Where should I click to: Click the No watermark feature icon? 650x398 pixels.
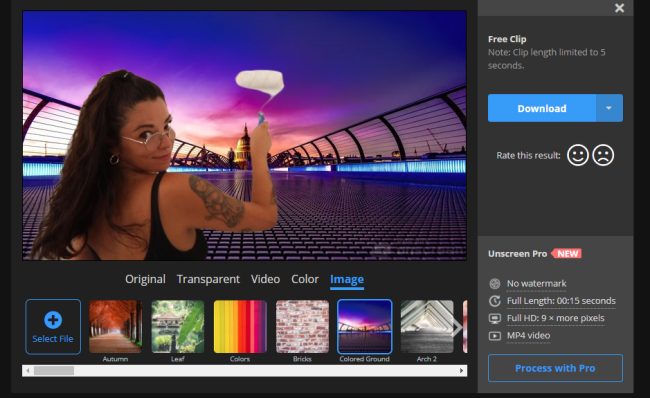[x=495, y=284]
